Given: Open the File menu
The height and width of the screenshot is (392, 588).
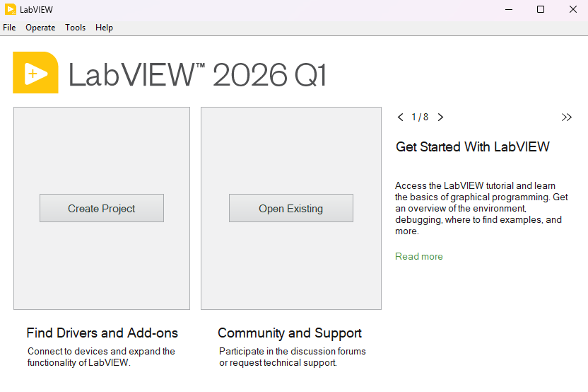Looking at the screenshot, I should (9, 28).
